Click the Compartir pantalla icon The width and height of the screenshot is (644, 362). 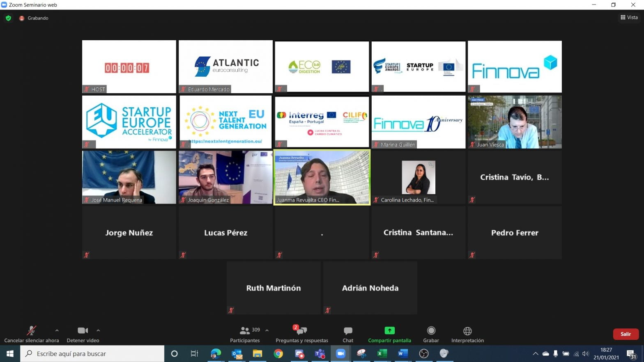[x=389, y=331]
